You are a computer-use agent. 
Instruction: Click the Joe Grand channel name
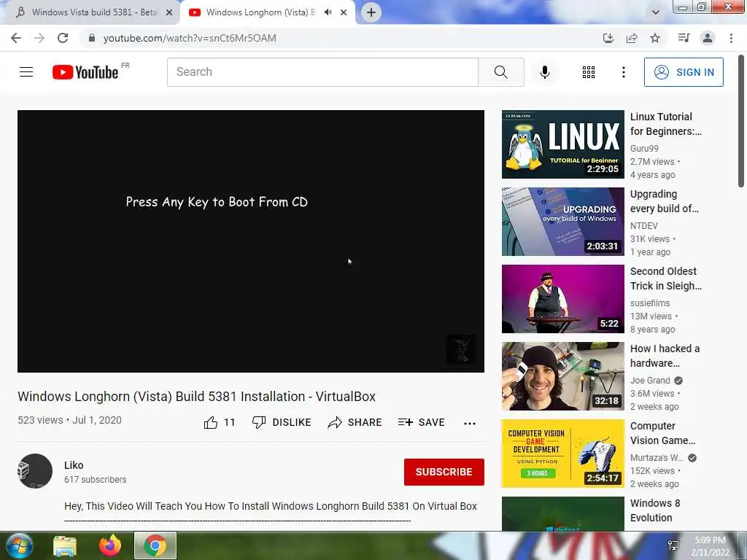pos(650,380)
